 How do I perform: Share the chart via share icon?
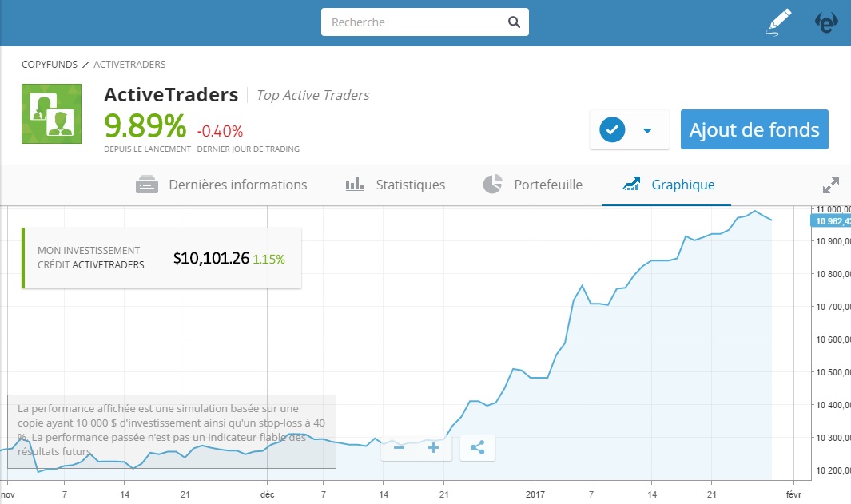tap(478, 448)
